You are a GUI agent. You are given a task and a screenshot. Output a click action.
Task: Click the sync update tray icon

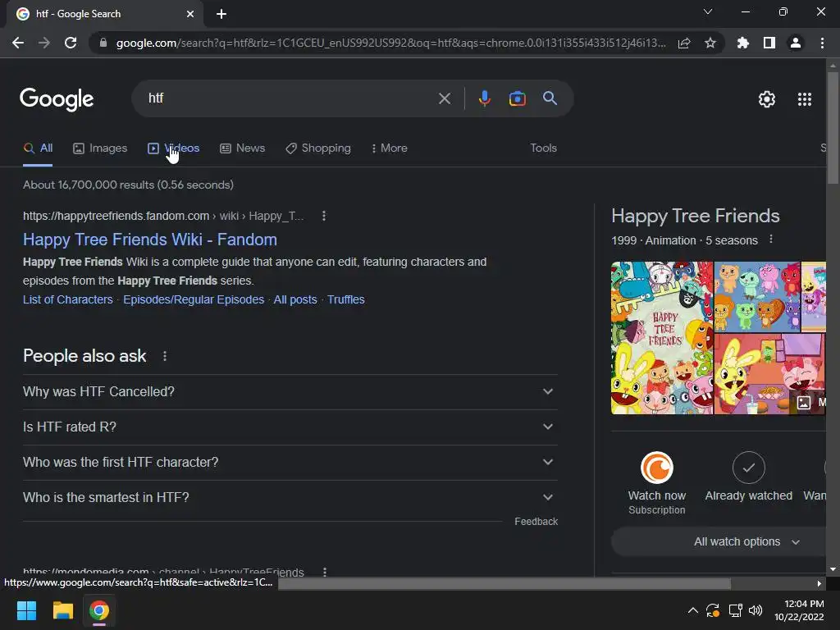click(x=713, y=610)
